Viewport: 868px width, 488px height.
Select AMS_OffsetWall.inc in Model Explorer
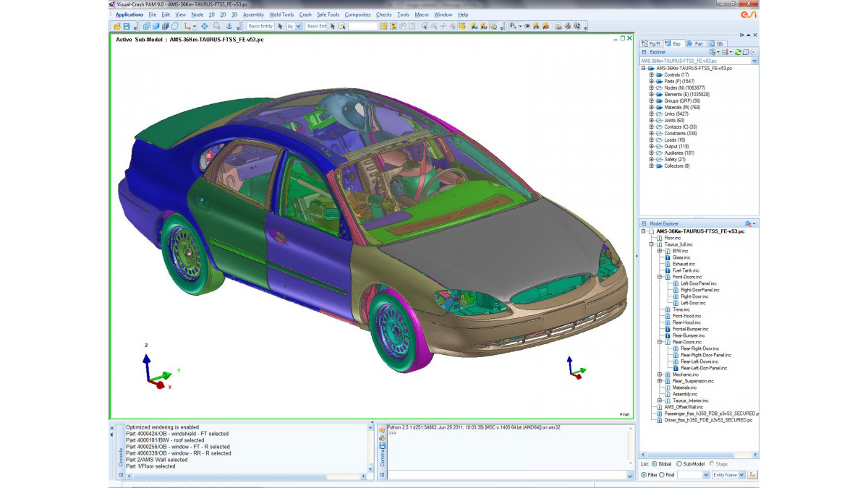pyautogui.click(x=684, y=407)
